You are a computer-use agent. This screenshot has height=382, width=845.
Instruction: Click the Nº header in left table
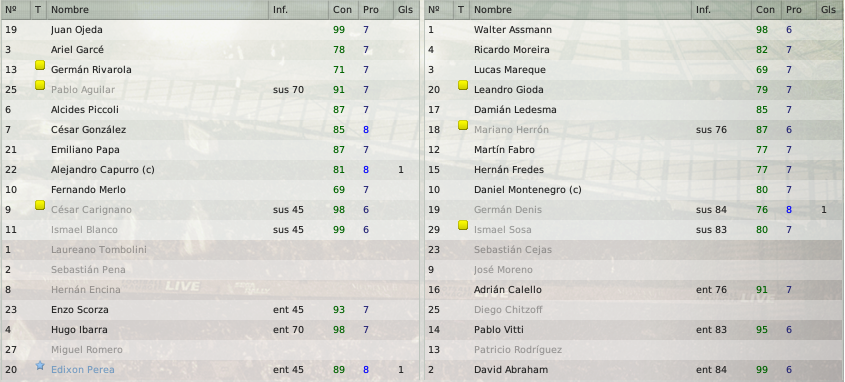click(x=16, y=10)
